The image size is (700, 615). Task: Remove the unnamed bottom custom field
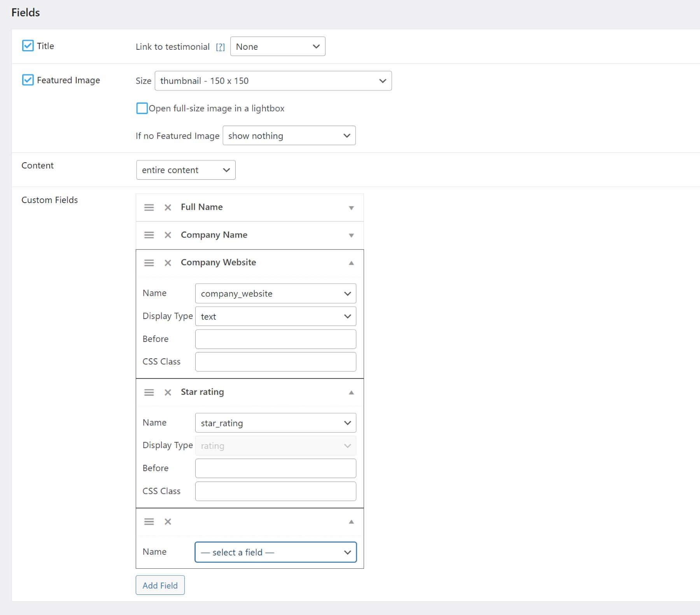coord(168,522)
